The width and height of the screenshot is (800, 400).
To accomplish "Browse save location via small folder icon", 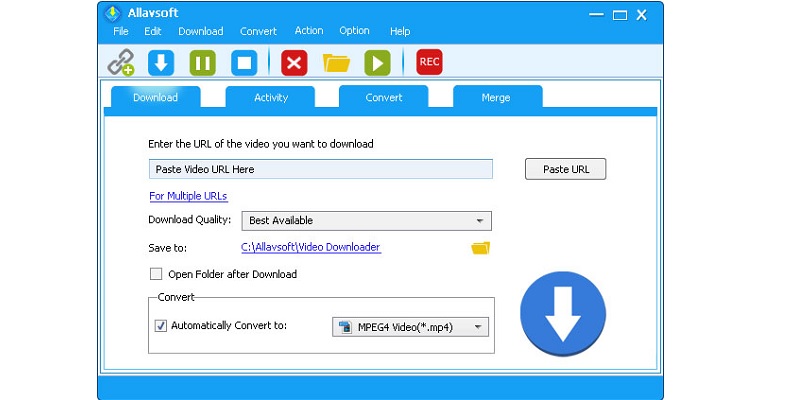I will pos(480,248).
